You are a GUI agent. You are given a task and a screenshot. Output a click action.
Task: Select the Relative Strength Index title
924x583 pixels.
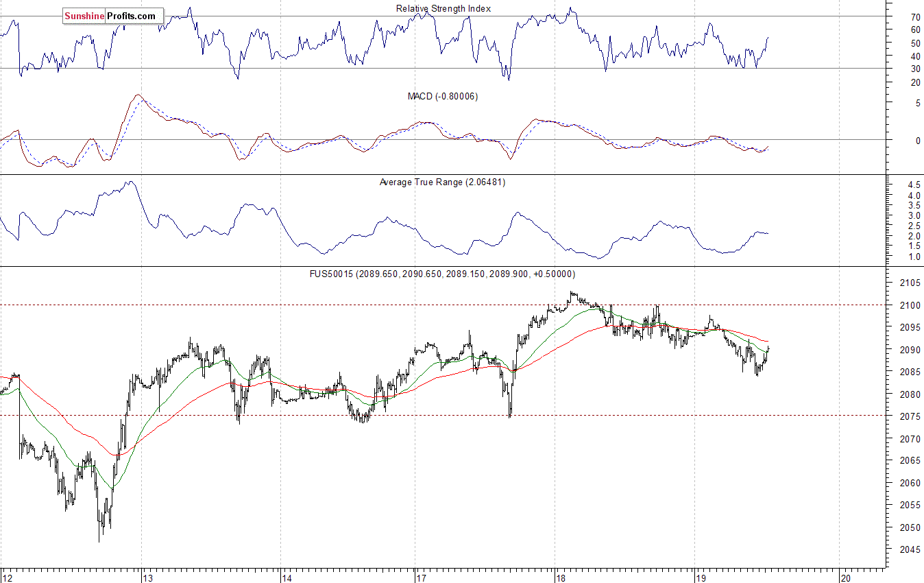tap(443, 9)
